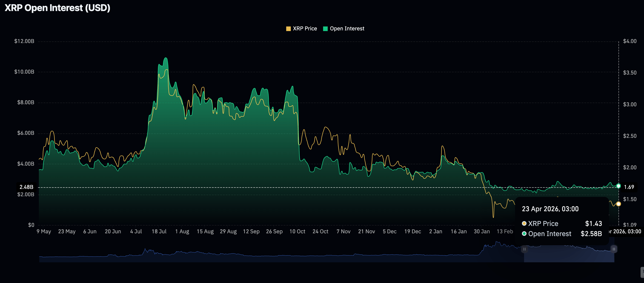Viewport: 644px width, 283px height.
Task: Click the XRP Price bullet in tooltip
Action: tap(524, 223)
